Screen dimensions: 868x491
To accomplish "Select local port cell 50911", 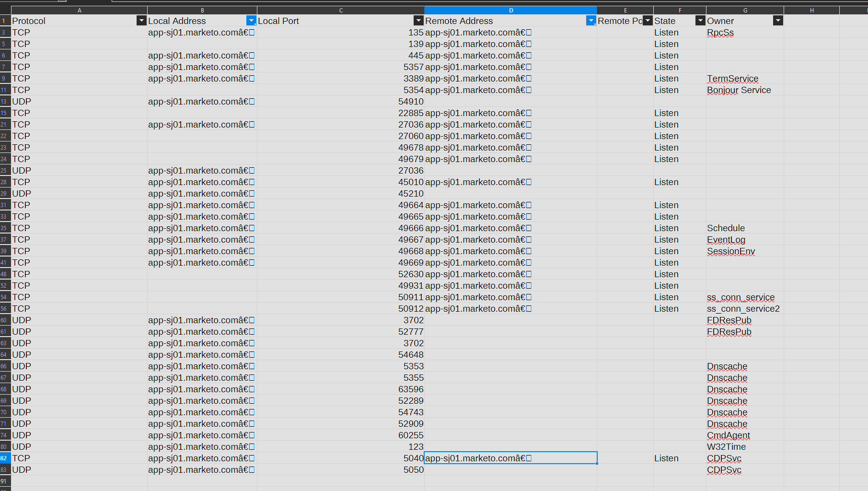I will coord(341,297).
